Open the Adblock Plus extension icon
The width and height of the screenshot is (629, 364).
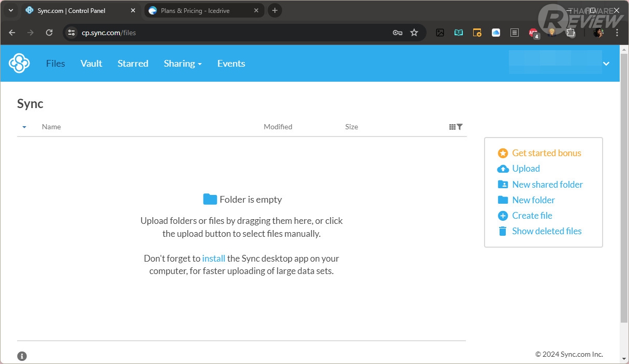tap(534, 33)
